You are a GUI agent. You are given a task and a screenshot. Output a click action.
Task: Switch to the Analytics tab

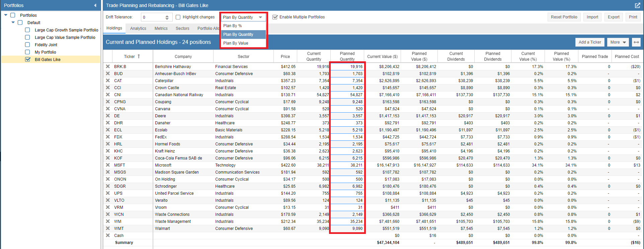[x=138, y=28]
